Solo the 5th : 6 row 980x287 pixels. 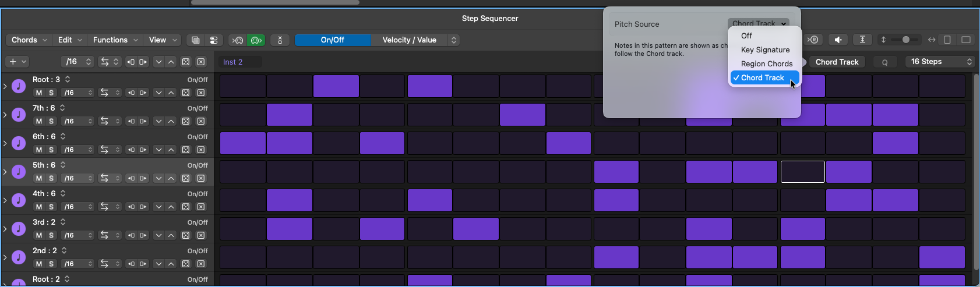pyautogui.click(x=51, y=178)
